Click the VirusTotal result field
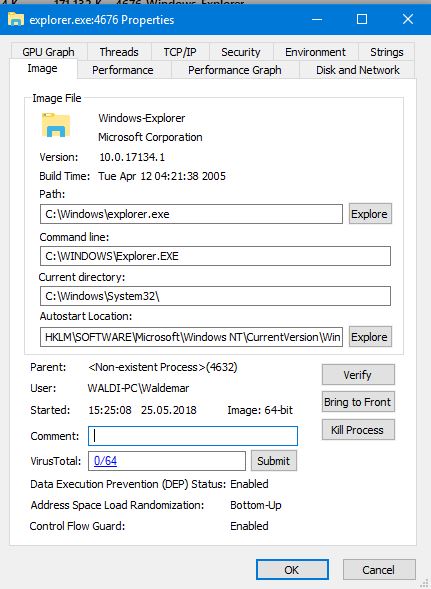This screenshot has height=589, width=431. tap(167, 461)
